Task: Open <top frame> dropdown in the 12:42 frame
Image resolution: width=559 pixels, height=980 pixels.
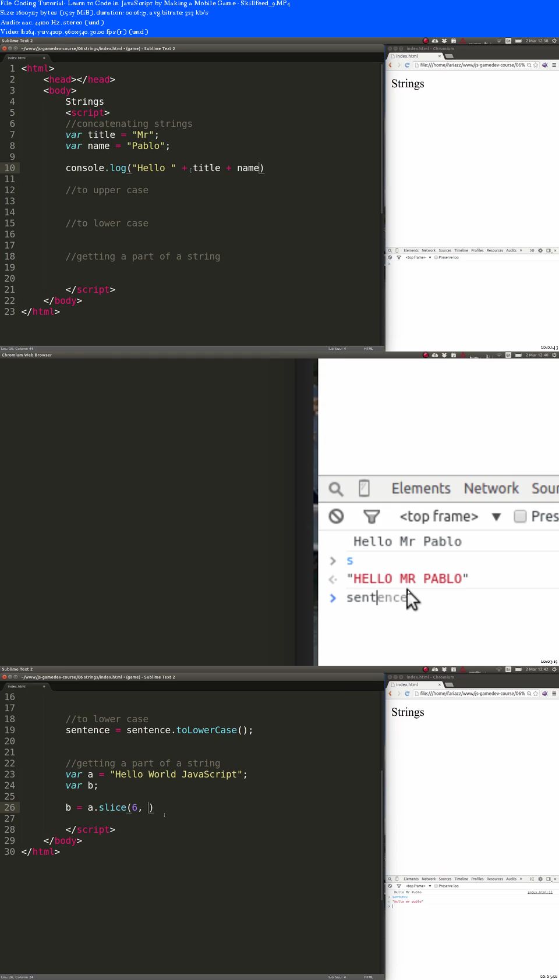Action: point(418,886)
